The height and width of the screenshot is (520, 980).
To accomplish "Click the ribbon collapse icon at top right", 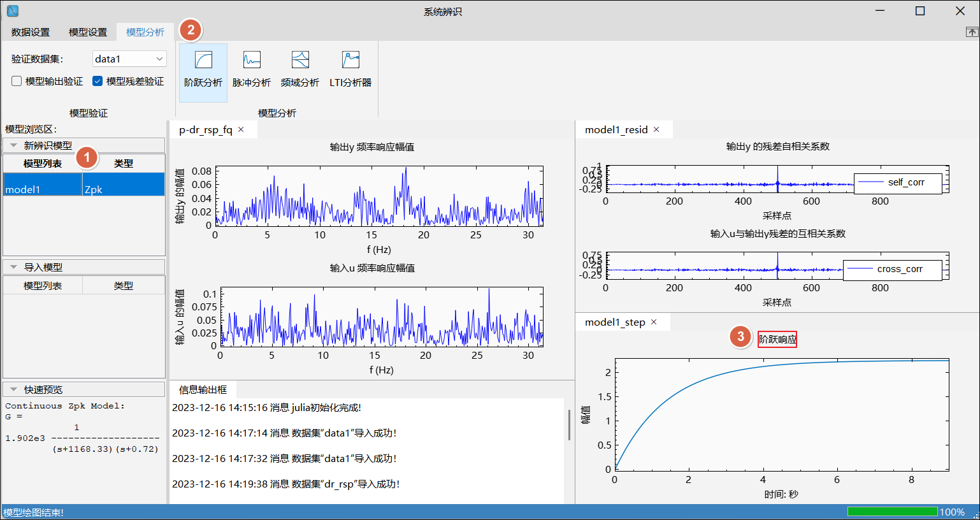I will pyautogui.click(x=972, y=32).
